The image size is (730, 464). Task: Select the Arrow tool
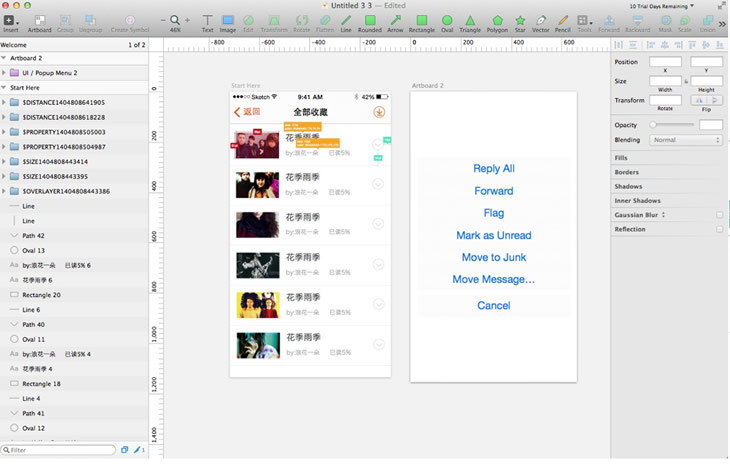395,23
